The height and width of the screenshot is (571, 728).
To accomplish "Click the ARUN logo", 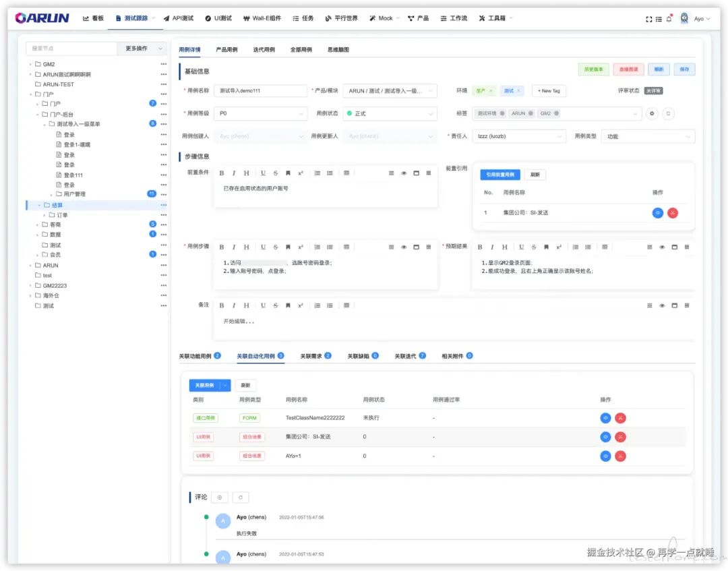I will click(42, 18).
